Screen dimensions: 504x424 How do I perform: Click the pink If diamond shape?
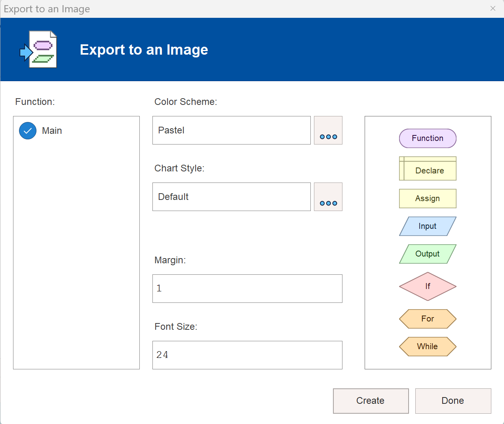pos(428,286)
